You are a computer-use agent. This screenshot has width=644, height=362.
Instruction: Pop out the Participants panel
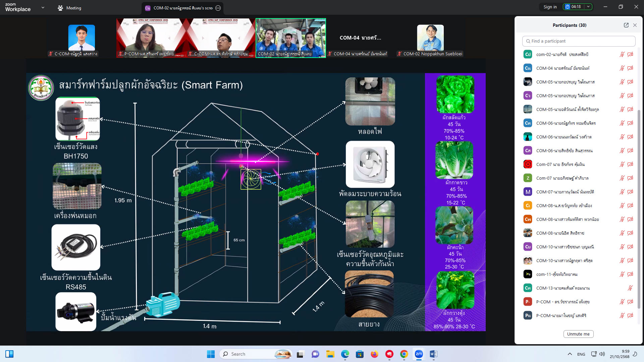tap(626, 25)
